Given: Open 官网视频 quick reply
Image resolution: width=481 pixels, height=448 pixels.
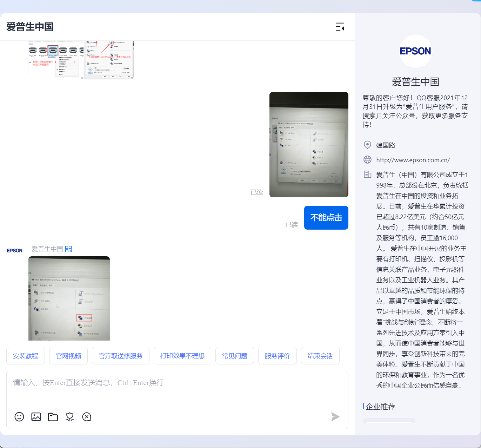Looking at the screenshot, I should click(68, 356).
